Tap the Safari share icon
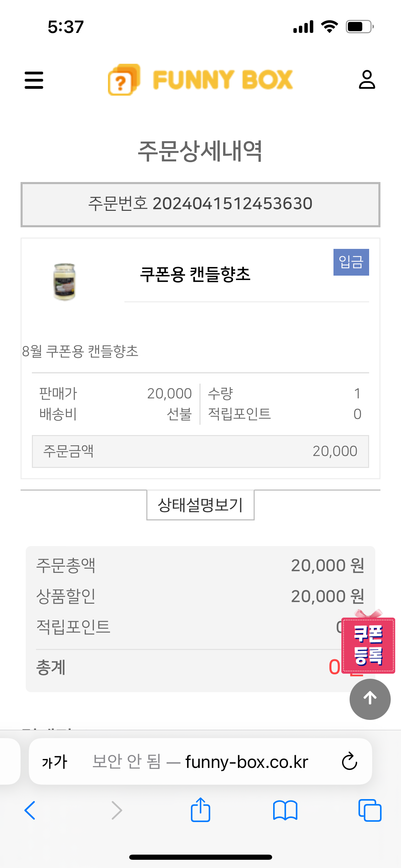Viewport: 401px width, 868px height. (x=200, y=810)
